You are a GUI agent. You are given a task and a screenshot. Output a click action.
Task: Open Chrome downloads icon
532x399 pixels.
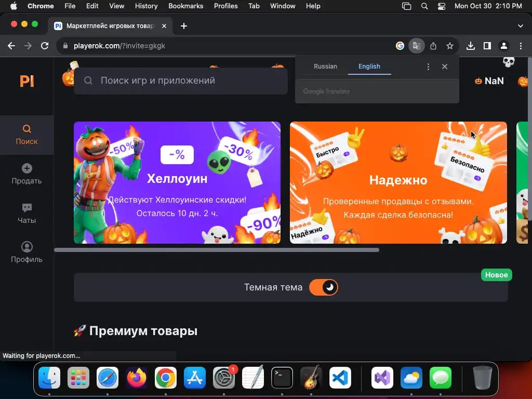point(471,46)
